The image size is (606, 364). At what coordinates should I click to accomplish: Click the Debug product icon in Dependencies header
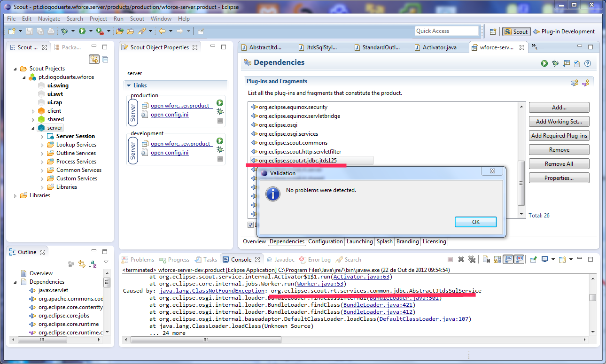point(555,63)
